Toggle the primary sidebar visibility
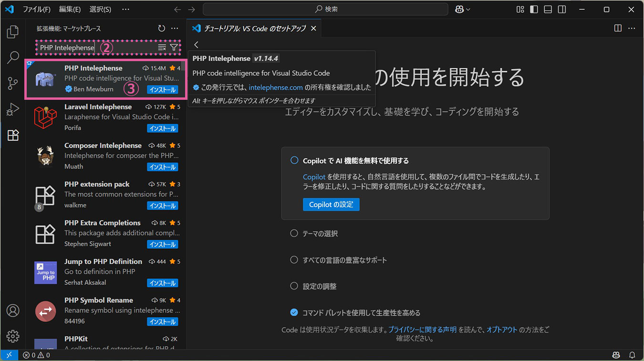 (534, 10)
